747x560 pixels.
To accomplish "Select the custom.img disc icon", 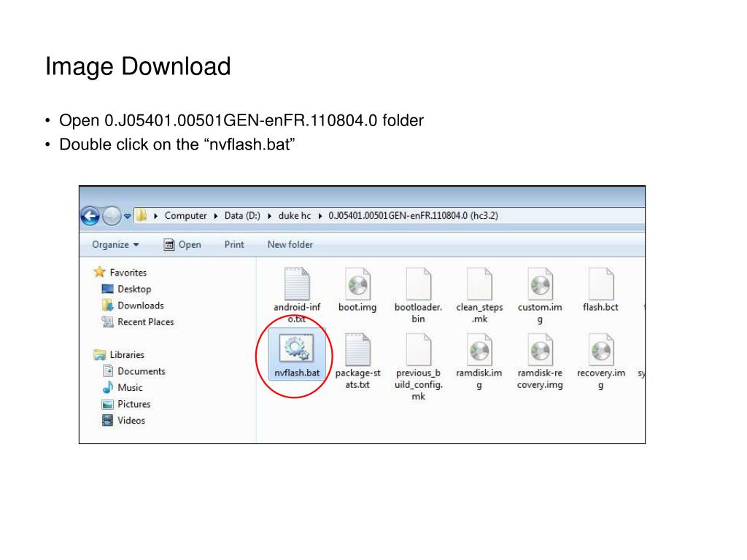I will point(541,284).
